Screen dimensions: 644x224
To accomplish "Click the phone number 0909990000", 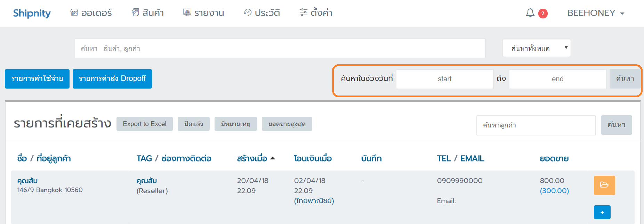I will (x=460, y=181).
